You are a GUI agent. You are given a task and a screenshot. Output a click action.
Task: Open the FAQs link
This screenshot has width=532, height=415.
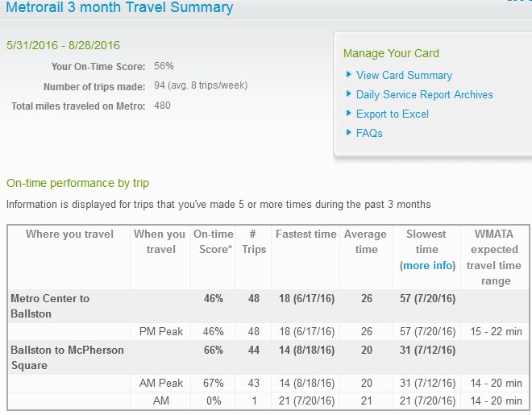pyautogui.click(x=369, y=133)
